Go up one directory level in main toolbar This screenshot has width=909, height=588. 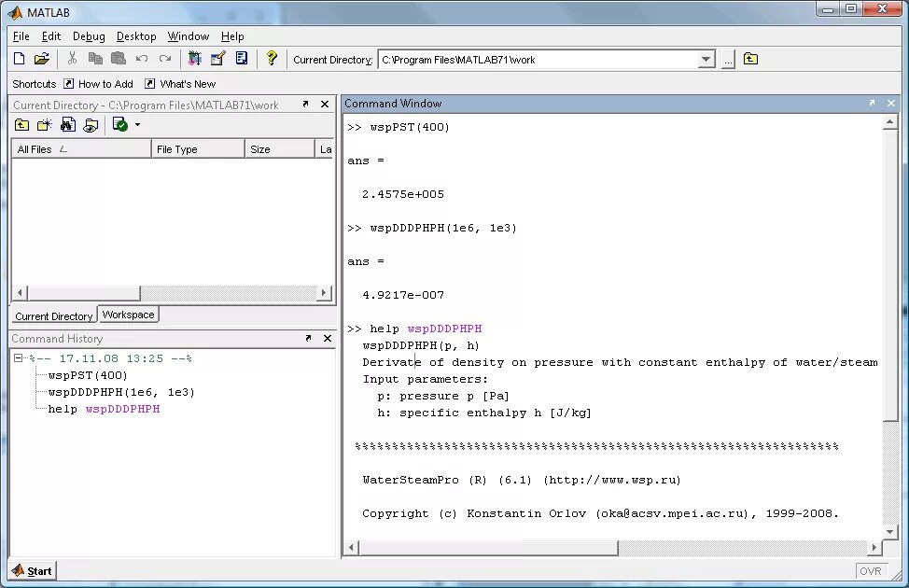point(750,59)
